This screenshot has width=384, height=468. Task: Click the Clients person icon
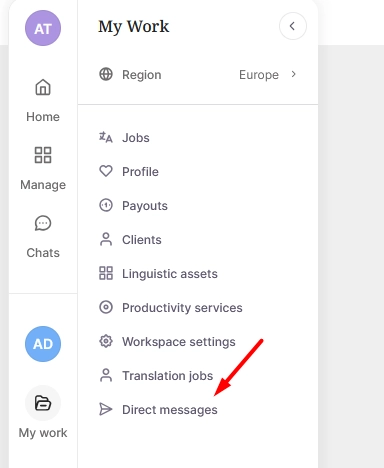pyautogui.click(x=106, y=239)
